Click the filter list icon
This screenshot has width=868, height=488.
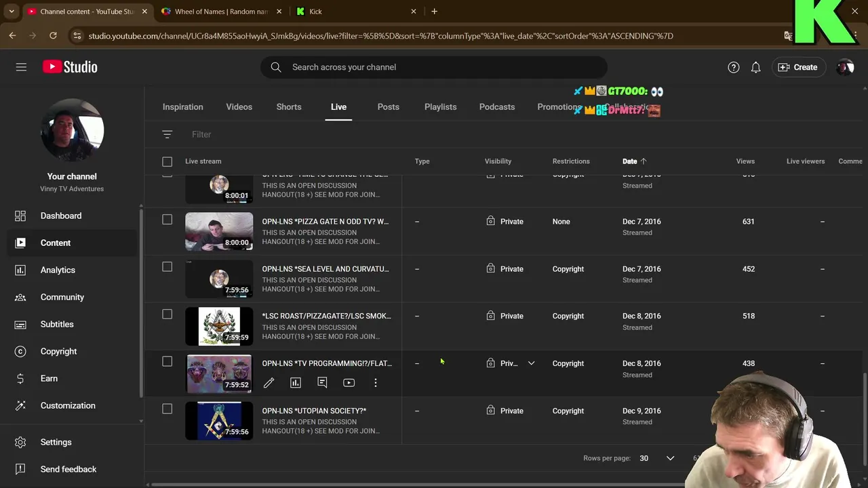[167, 134]
